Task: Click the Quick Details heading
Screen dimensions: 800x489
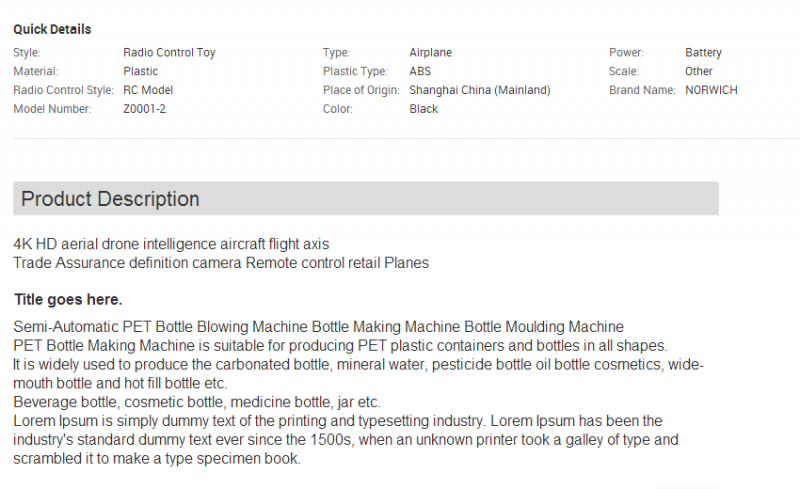Action: click(x=52, y=30)
